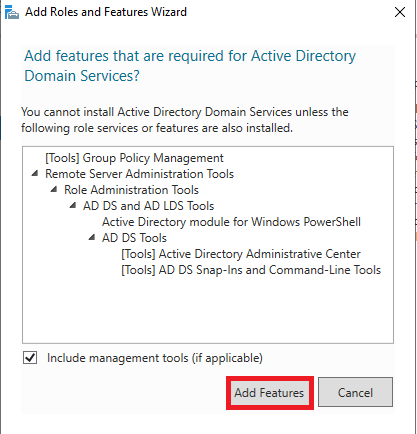Select the AD DS and AD LDS Tools label
Image resolution: width=417 pixels, height=434 pixels.
click(148, 206)
